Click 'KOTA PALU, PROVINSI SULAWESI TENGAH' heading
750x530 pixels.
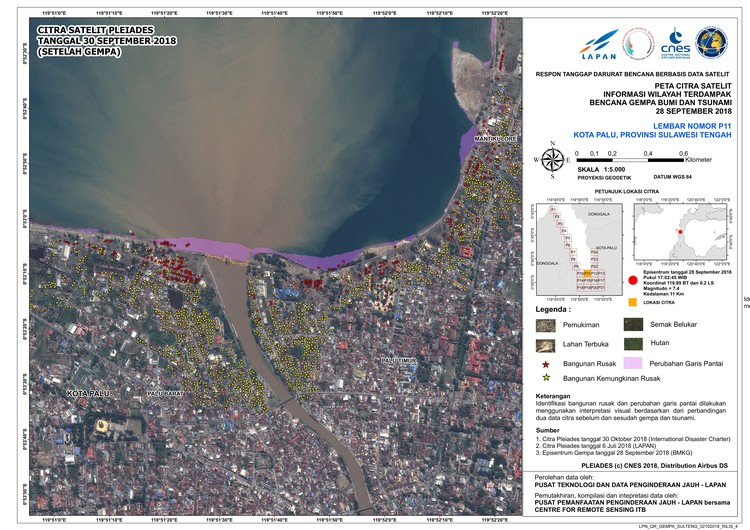652,135
